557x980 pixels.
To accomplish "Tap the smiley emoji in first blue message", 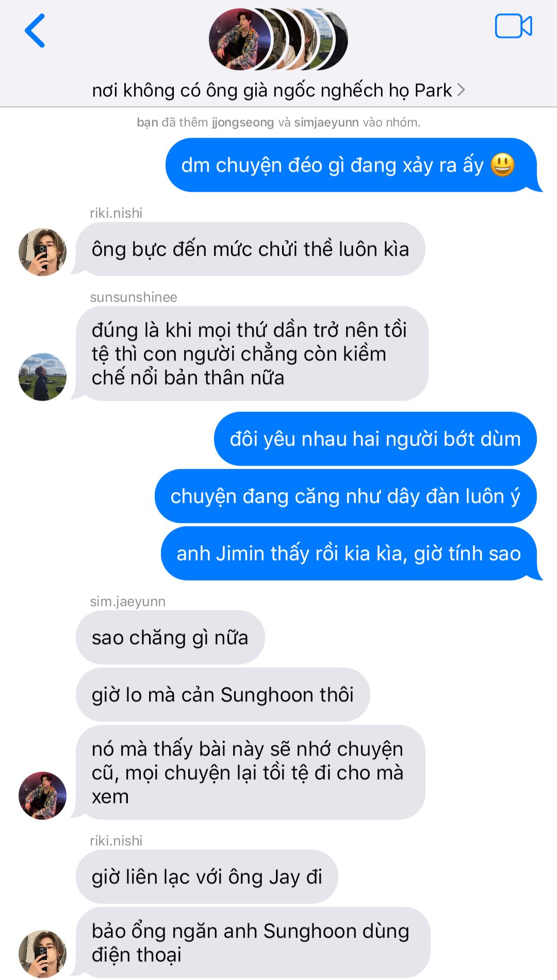I will pos(502,165).
